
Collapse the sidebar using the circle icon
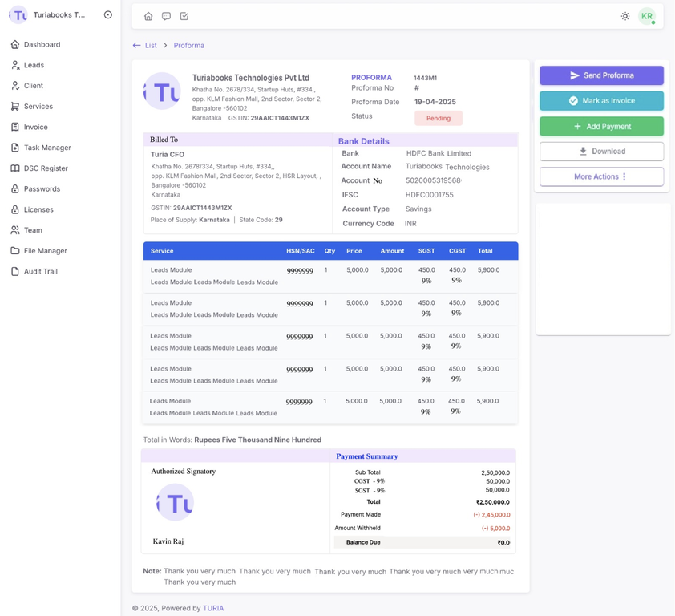(107, 14)
